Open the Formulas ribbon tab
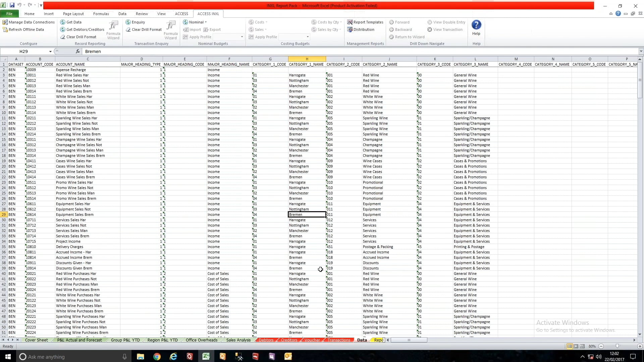 [x=101, y=14]
